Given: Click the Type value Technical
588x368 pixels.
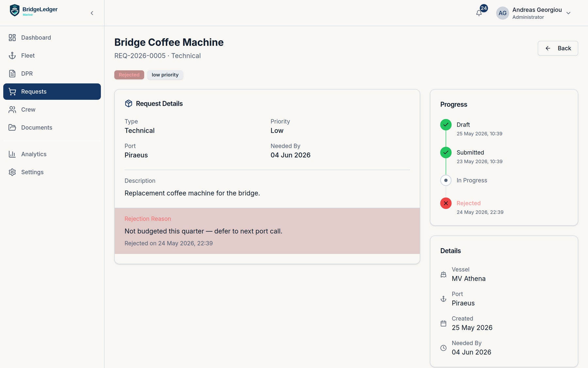Looking at the screenshot, I should click(139, 131).
